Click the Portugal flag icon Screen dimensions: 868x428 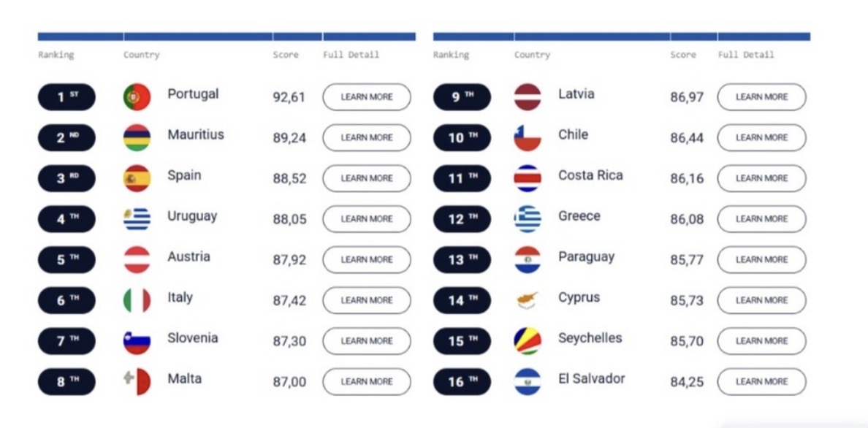pos(137,97)
